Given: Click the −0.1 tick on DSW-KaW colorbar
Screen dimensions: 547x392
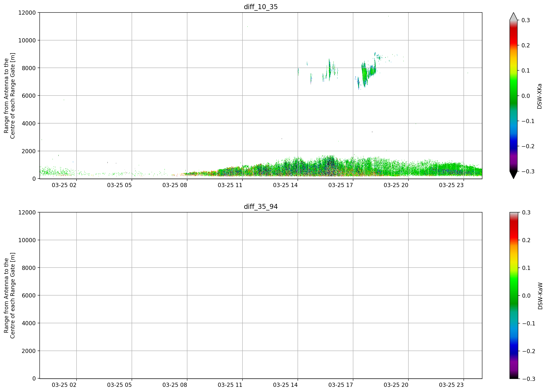Looking at the screenshot, I should coord(529,323).
